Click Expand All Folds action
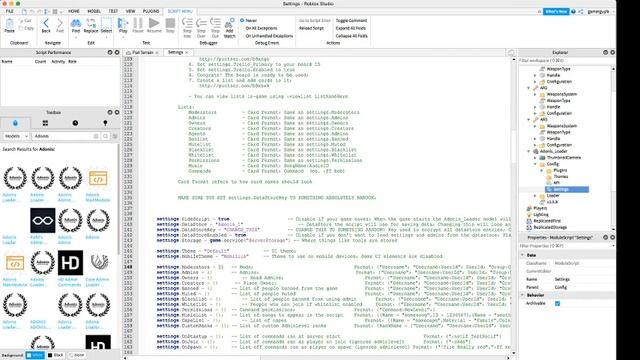 (x=351, y=28)
